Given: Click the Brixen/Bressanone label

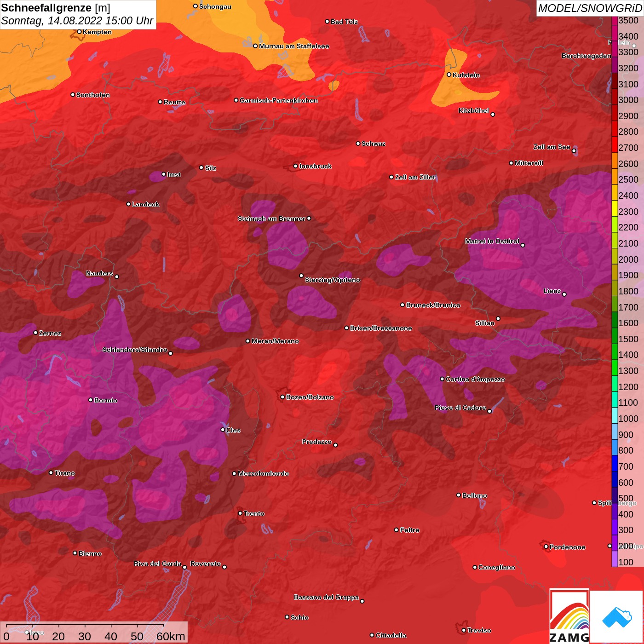Looking at the screenshot, I should (381, 328).
